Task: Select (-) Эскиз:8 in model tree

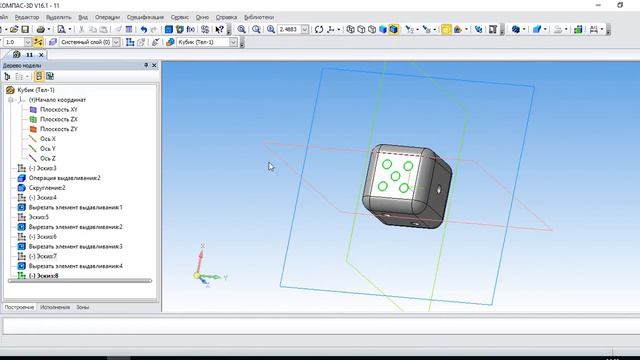Action: click(44, 276)
